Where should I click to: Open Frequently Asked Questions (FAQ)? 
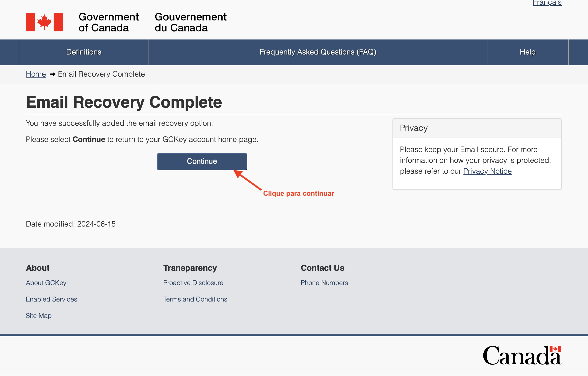click(318, 52)
